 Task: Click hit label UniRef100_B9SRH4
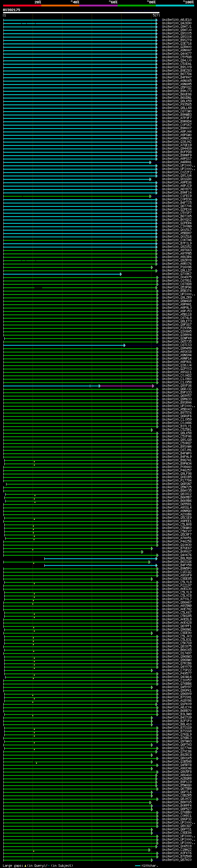(x=177, y=403)
